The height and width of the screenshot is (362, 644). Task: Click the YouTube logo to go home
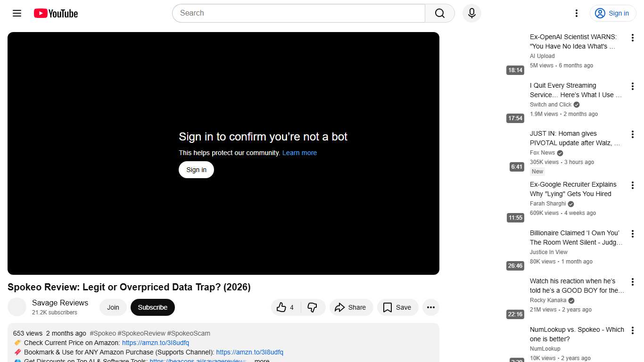tap(55, 13)
